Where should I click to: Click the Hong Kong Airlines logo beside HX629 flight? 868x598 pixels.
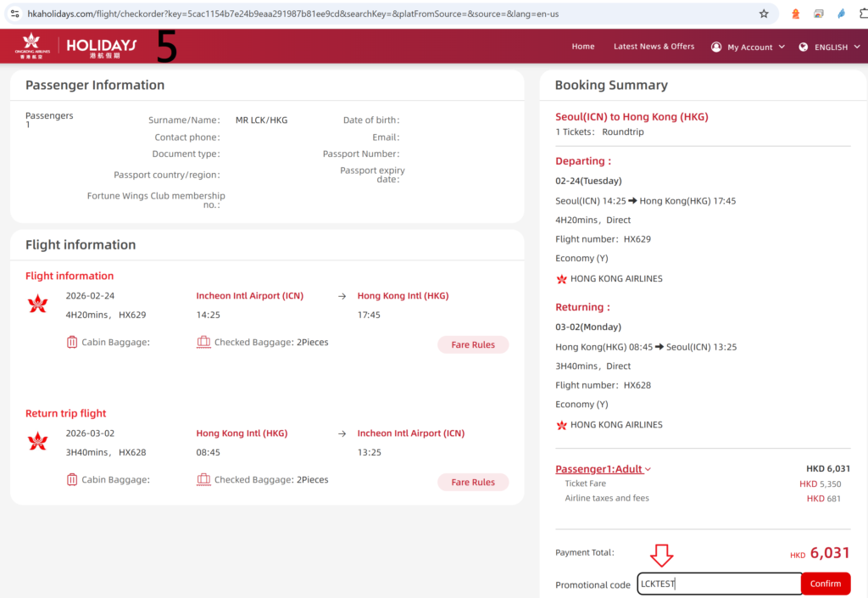(38, 304)
